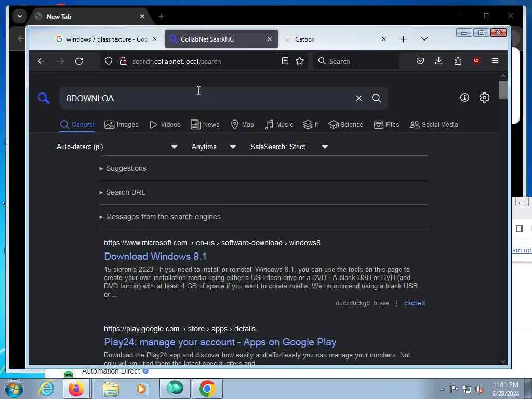
Task: Switch to It search category
Action: click(x=311, y=125)
